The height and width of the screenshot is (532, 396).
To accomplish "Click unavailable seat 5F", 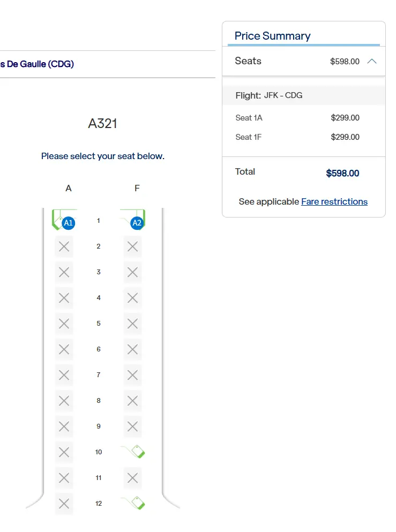I will [133, 324].
